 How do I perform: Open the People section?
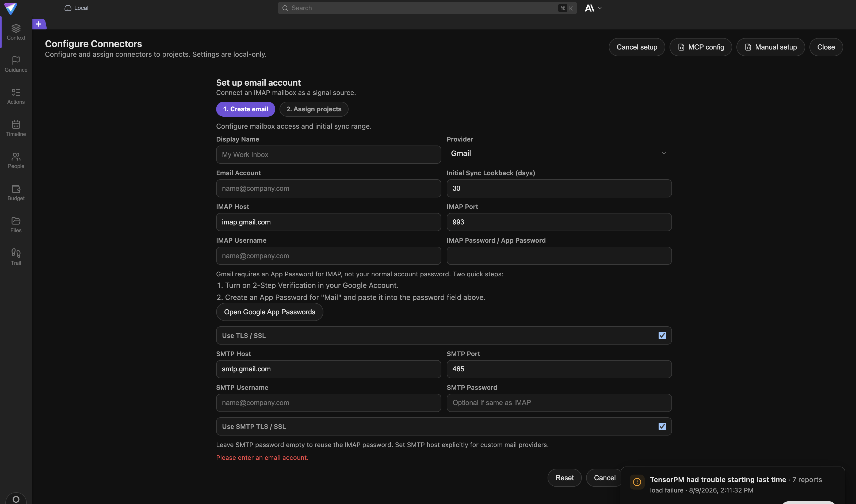pyautogui.click(x=16, y=161)
